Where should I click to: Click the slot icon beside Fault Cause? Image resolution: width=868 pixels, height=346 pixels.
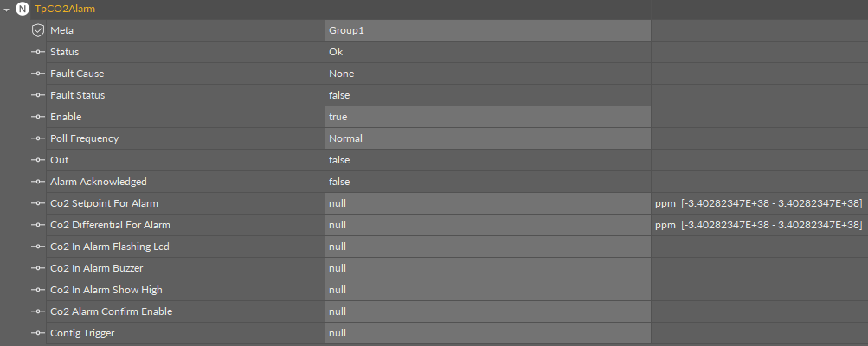tap(37, 74)
